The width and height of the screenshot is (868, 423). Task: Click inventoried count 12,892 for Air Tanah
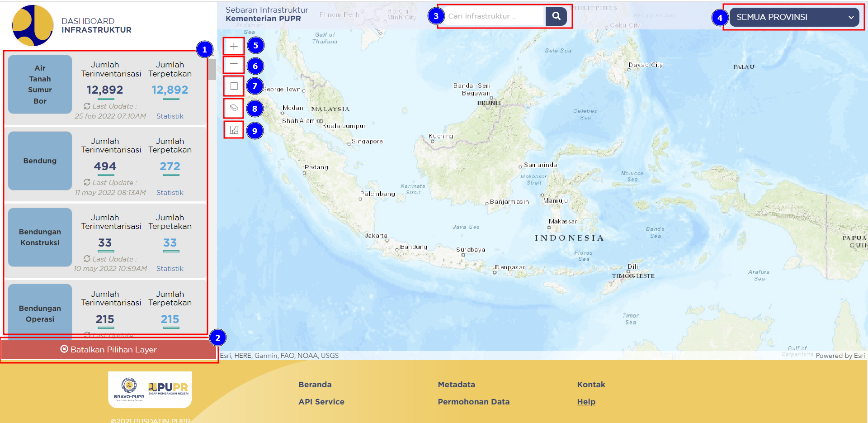[x=105, y=90]
